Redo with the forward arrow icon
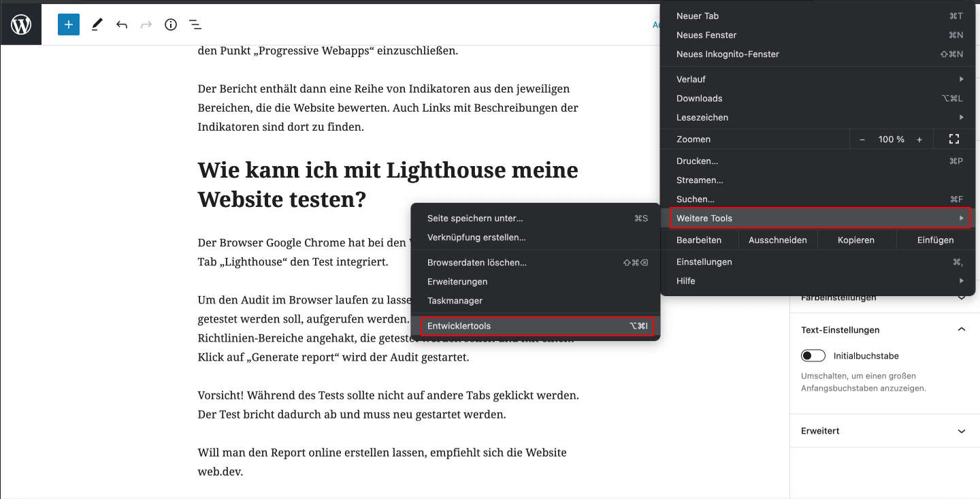The height and width of the screenshot is (499, 980). point(145,24)
